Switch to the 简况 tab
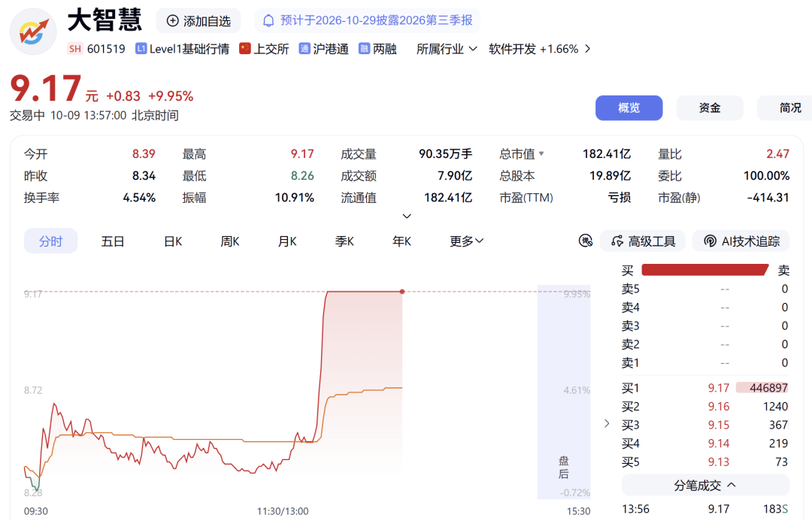The height and width of the screenshot is (521, 812). coord(785,108)
